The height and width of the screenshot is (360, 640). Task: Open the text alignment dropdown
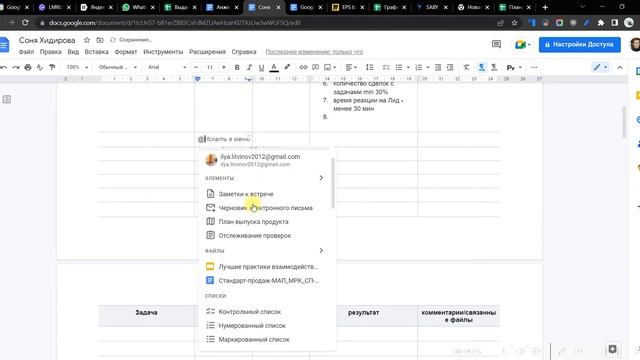tap(351, 67)
